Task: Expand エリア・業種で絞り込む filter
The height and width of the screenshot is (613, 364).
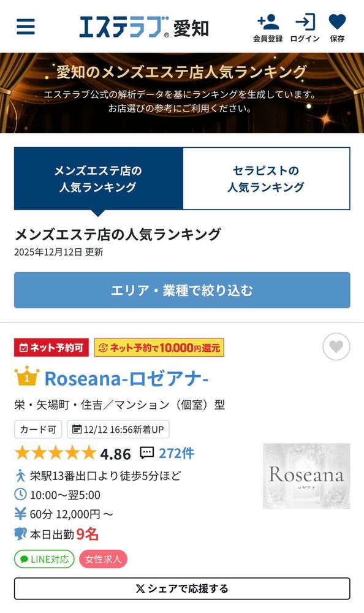Action: [182, 290]
